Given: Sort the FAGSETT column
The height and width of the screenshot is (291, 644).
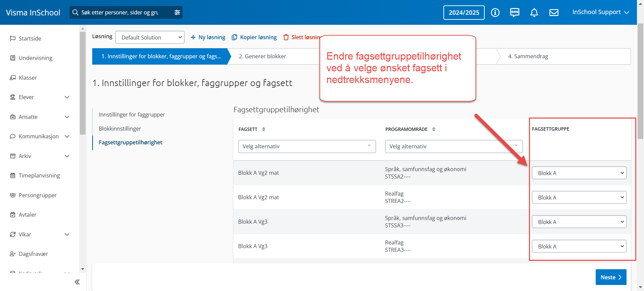Looking at the screenshot, I should 264,129.
